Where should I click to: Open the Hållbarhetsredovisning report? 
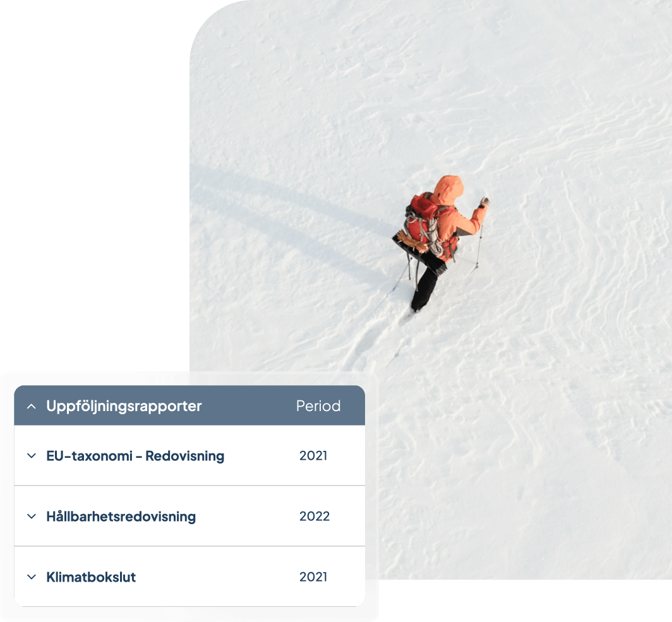coord(121,517)
